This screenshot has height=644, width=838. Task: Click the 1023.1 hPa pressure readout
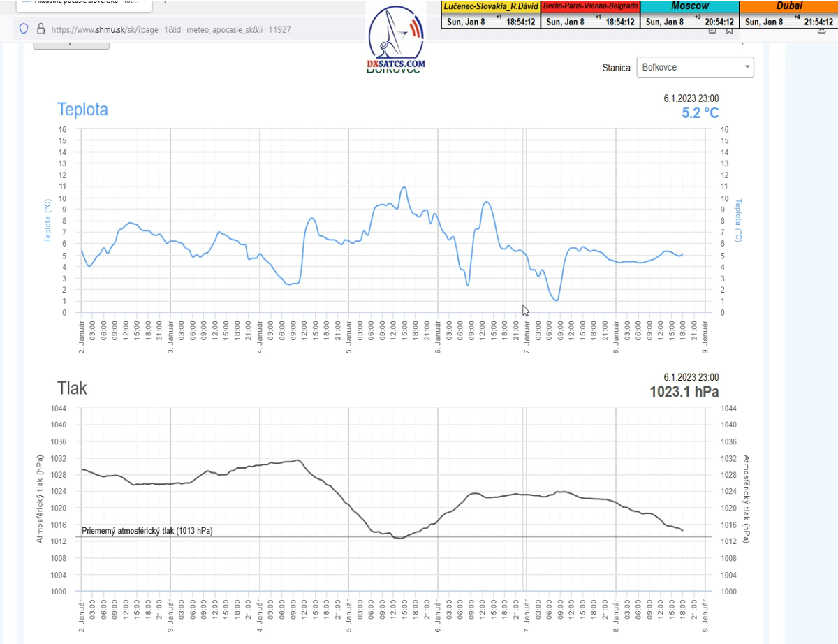click(x=684, y=392)
